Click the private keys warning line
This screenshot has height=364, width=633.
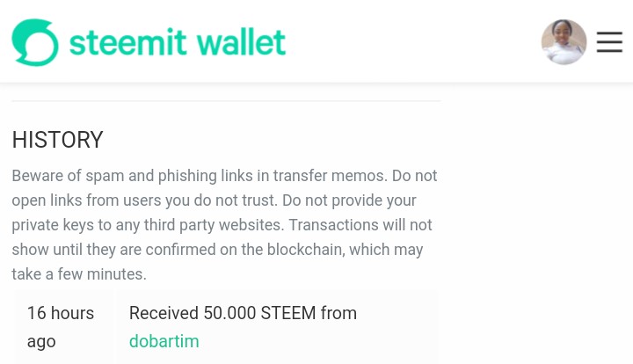pos(222,225)
